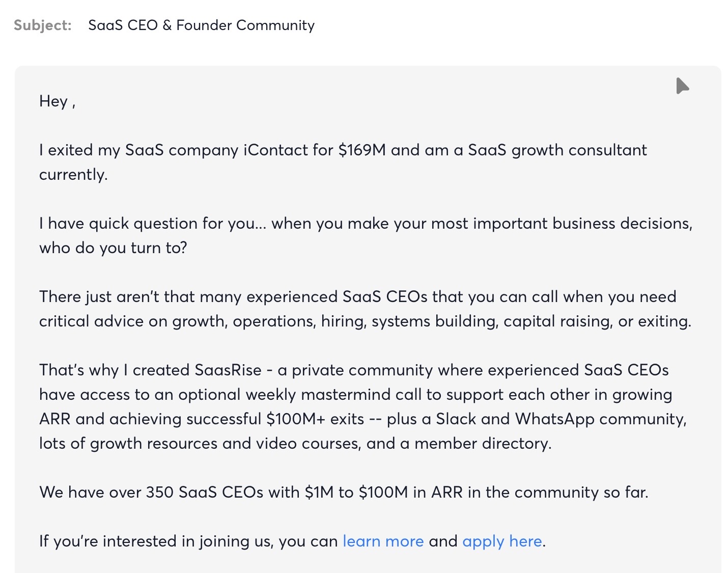728x573 pixels.
Task: Click the phrase "member directory"
Action: (x=482, y=443)
